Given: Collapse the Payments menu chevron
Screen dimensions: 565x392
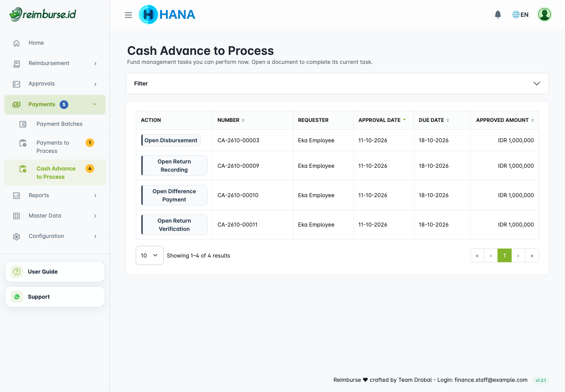Looking at the screenshot, I should point(95,104).
